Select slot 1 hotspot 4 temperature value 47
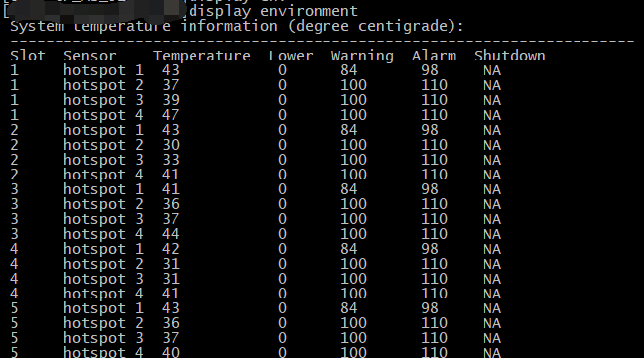 pos(171,115)
